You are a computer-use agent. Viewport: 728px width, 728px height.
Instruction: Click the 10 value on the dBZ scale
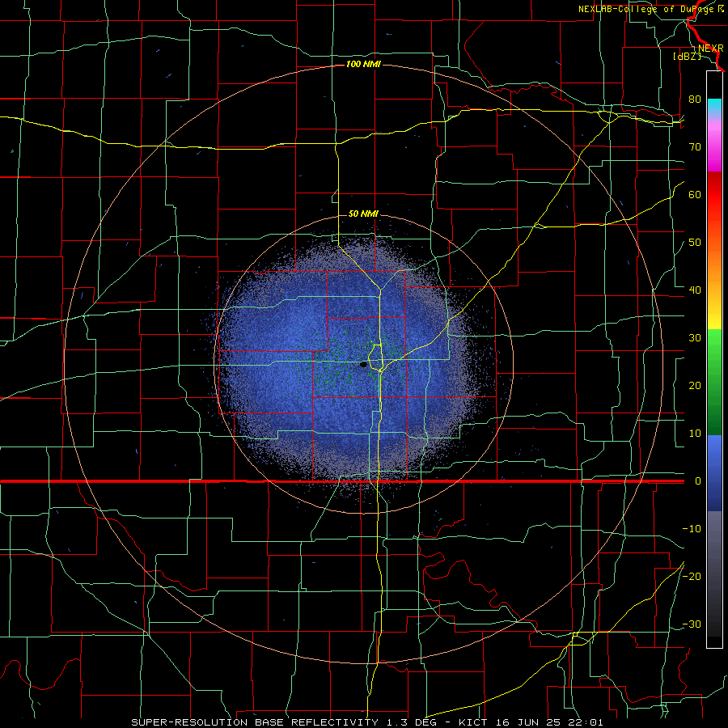[695, 434]
